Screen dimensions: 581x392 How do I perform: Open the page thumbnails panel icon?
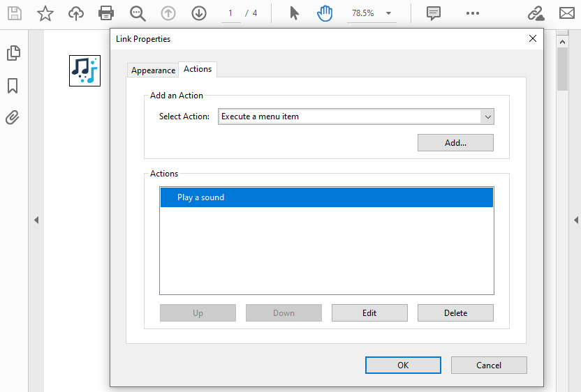[x=13, y=53]
